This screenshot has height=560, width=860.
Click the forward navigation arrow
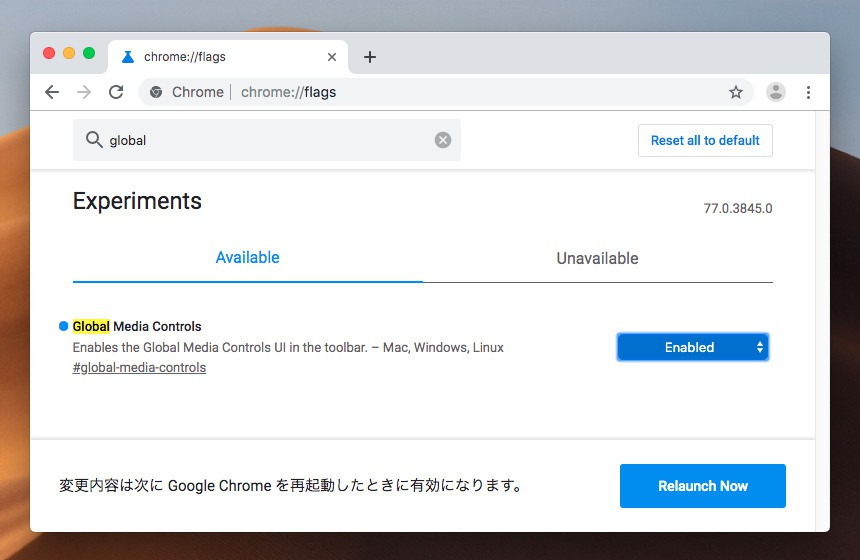point(84,92)
